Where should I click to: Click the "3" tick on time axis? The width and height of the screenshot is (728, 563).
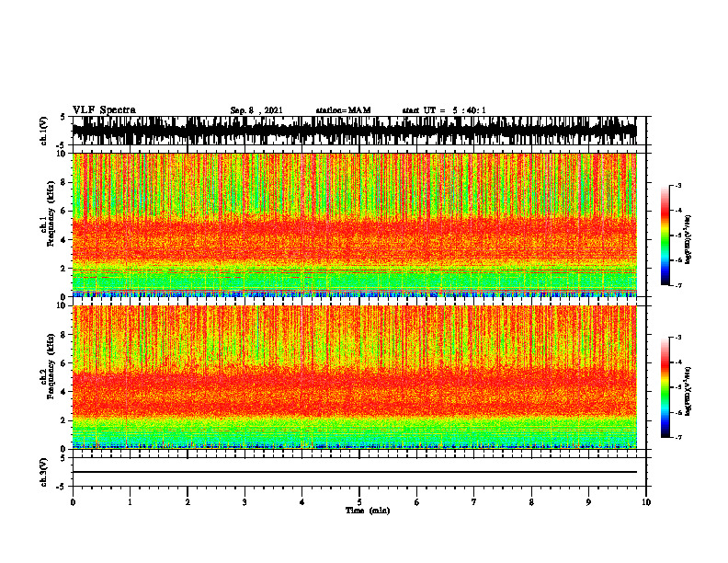point(245,502)
